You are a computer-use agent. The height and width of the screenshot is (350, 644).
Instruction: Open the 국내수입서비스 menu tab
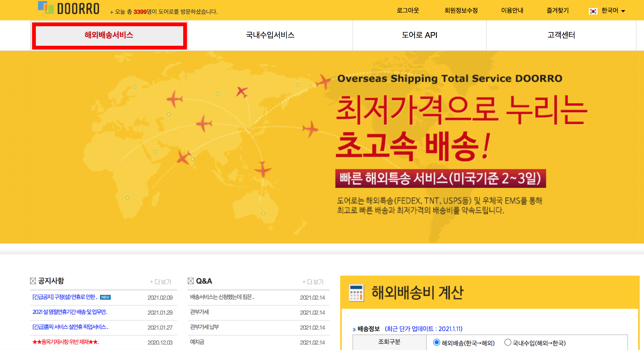270,35
